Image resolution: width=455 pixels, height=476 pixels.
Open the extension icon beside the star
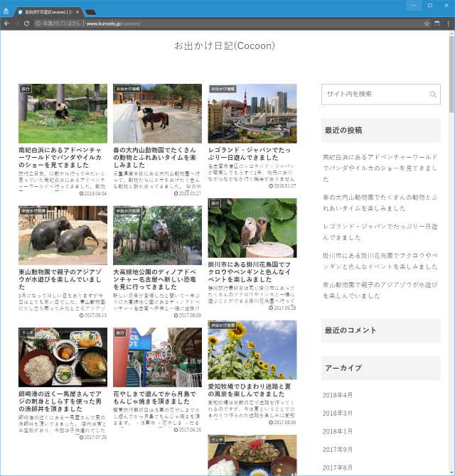pyautogui.click(x=437, y=23)
